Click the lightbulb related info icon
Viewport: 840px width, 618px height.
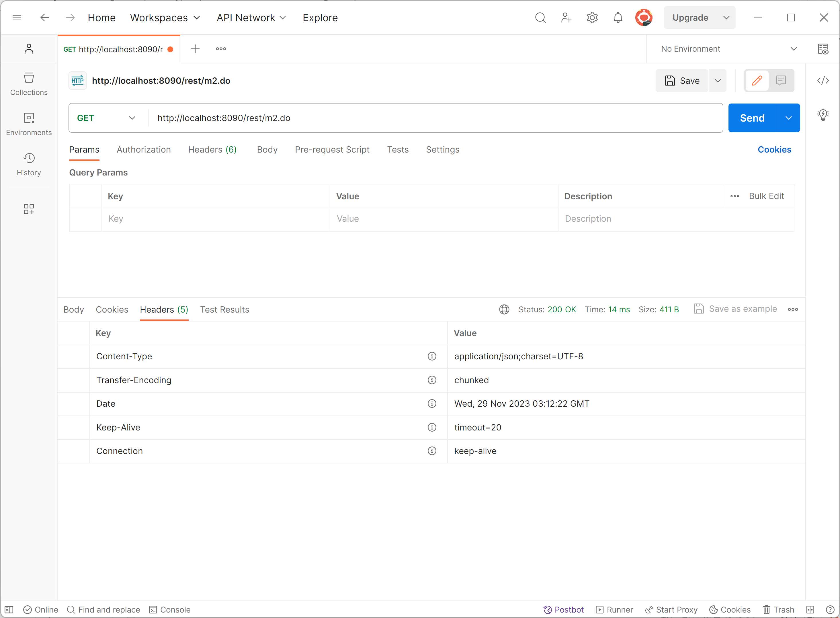[x=823, y=115]
